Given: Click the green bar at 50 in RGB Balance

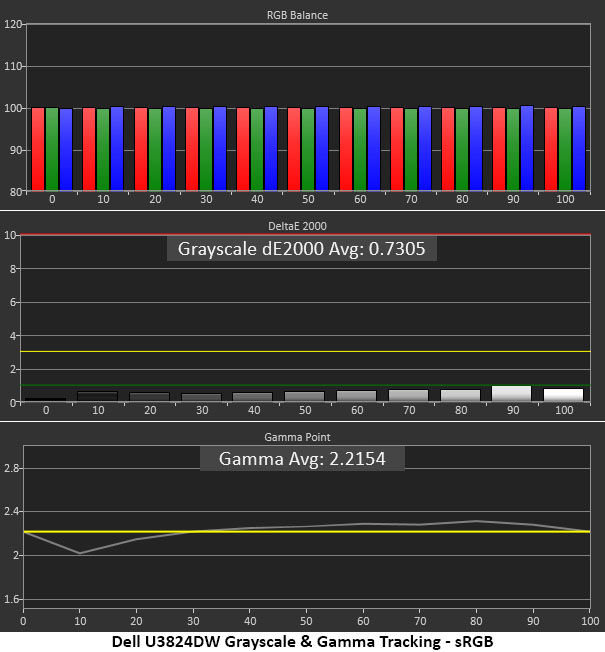Looking at the screenshot, I should tap(308, 149).
